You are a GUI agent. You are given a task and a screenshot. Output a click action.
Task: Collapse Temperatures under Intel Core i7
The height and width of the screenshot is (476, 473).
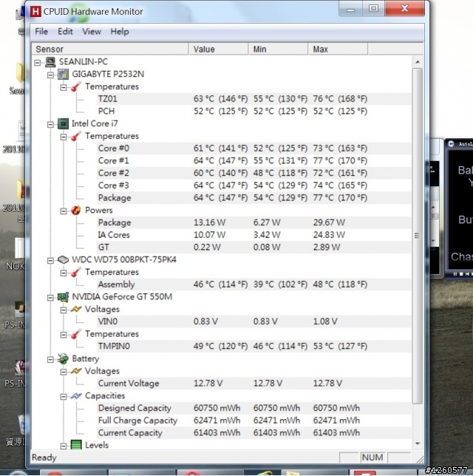pos(64,137)
